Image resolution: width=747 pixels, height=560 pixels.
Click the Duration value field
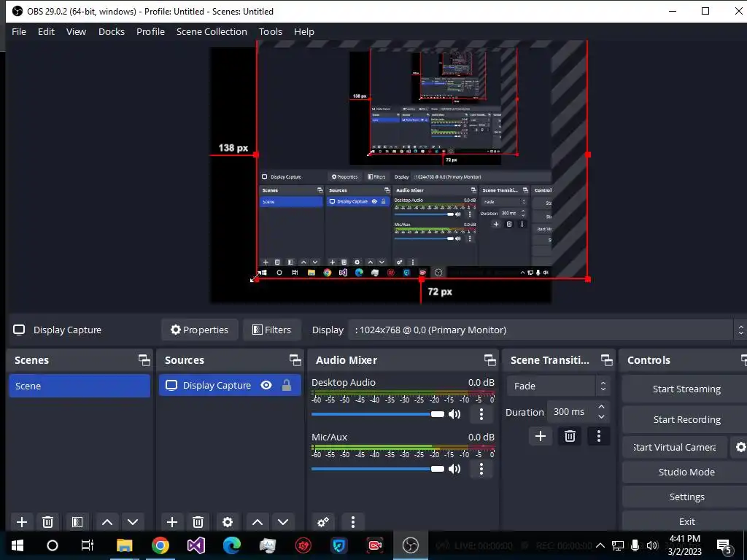tap(570, 412)
